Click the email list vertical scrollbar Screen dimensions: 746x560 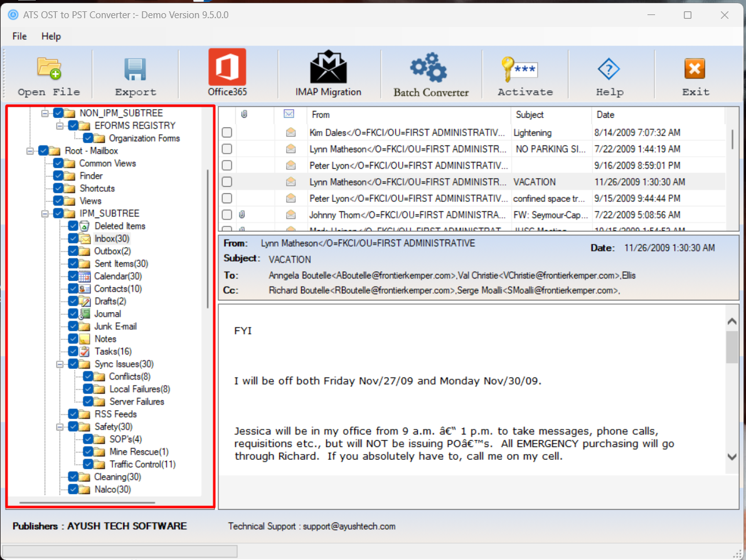click(x=732, y=139)
